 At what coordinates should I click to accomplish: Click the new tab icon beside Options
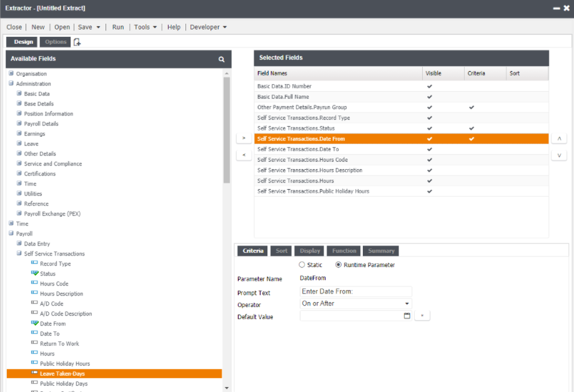point(77,42)
